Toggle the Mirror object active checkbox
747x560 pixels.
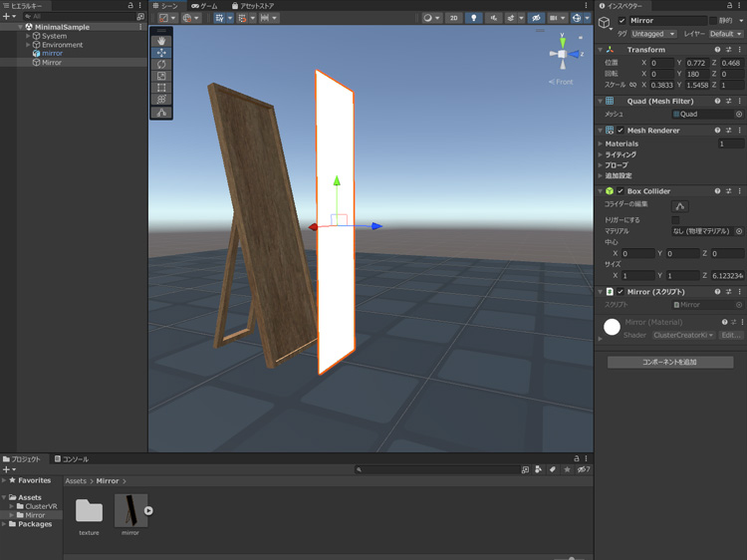pos(622,21)
